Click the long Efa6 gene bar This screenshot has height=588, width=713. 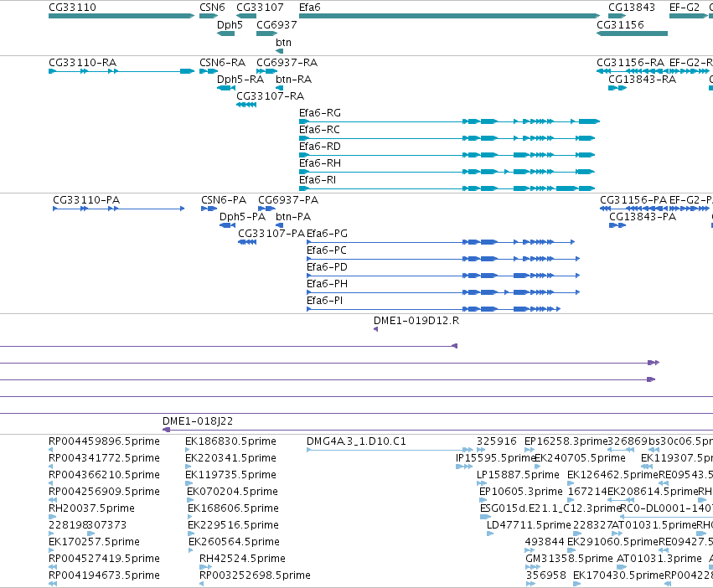450,16
